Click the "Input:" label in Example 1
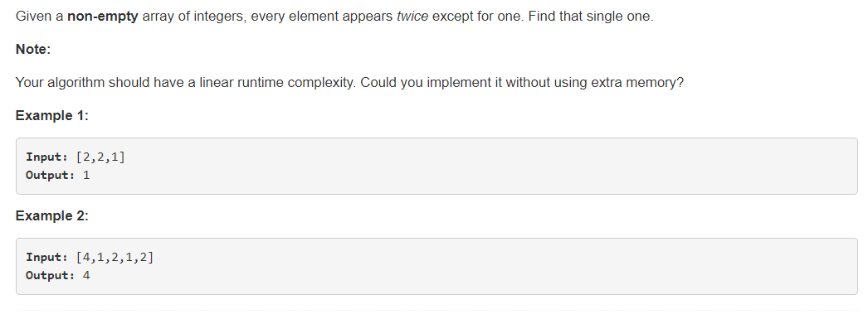The width and height of the screenshot is (868, 319). click(x=46, y=157)
